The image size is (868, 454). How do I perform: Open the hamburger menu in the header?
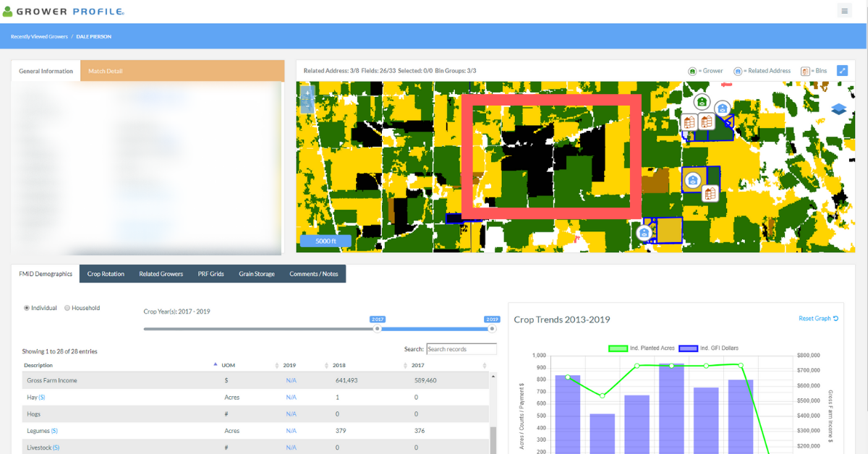[844, 10]
